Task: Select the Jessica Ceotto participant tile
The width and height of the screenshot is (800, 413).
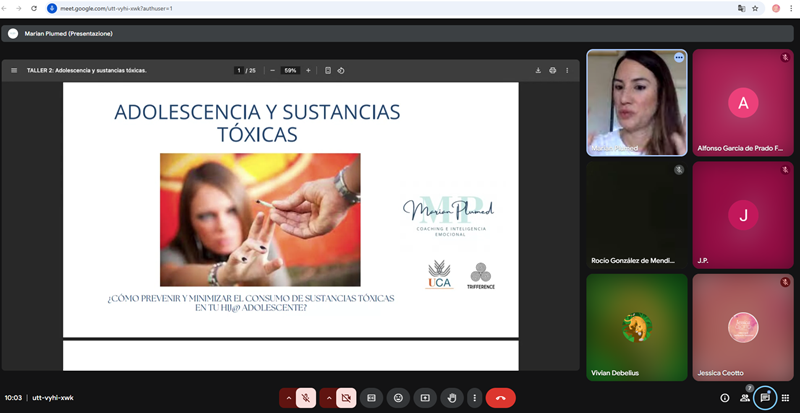Action: pyautogui.click(x=743, y=327)
